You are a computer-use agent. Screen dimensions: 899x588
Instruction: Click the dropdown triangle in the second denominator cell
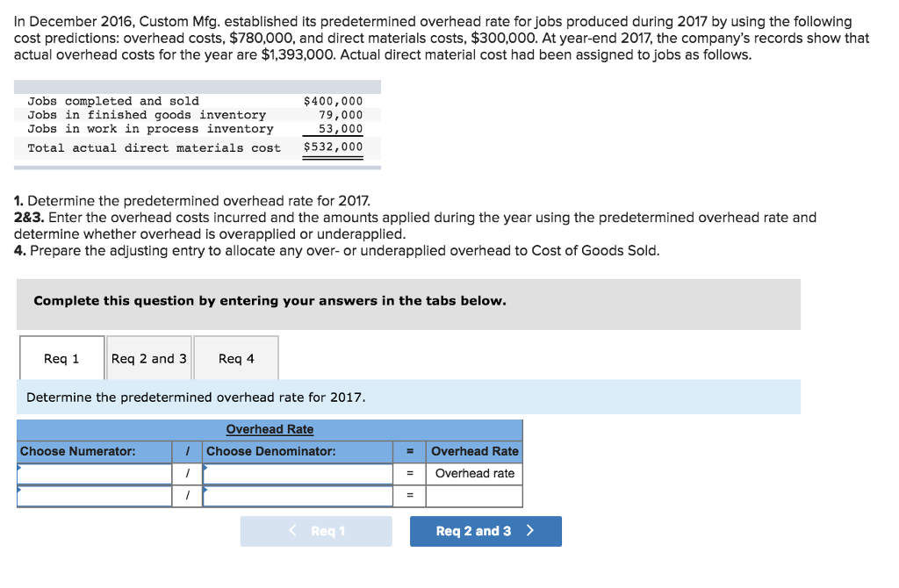click(x=206, y=491)
